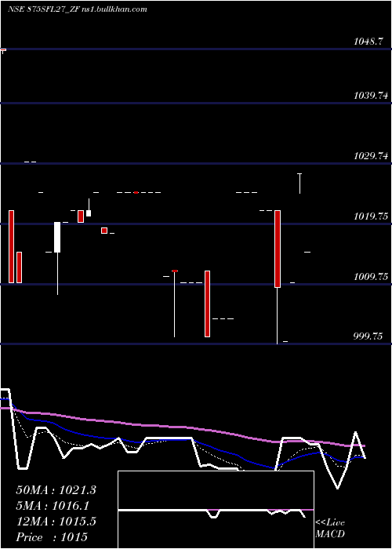This screenshot has height=549, width=392.
Task: Click the 1039.74 price level label
Action: 372,95
